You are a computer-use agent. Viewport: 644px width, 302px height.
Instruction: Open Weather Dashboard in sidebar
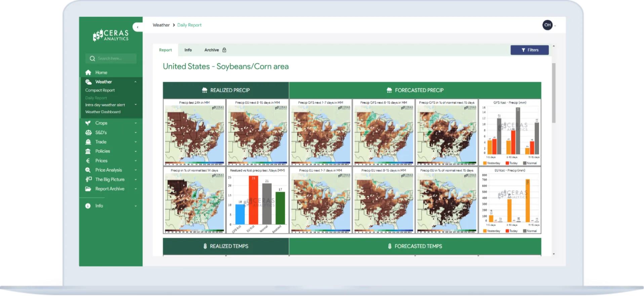pos(103,112)
